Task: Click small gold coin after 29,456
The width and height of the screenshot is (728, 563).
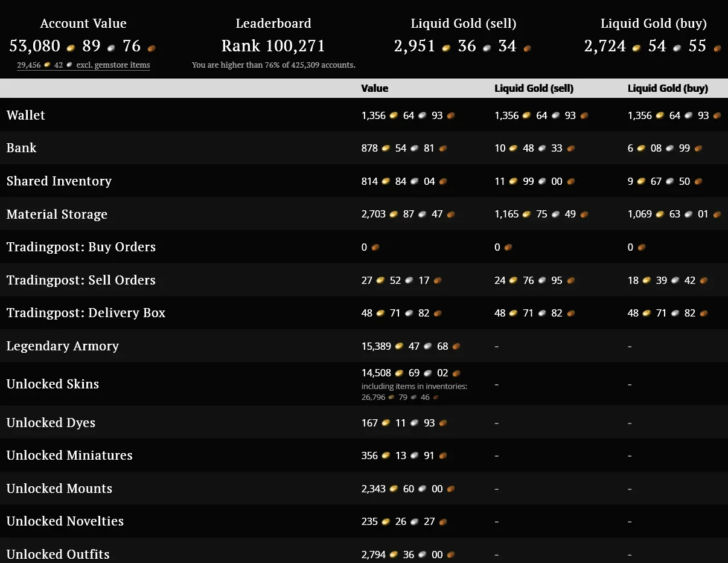Action: coord(47,65)
